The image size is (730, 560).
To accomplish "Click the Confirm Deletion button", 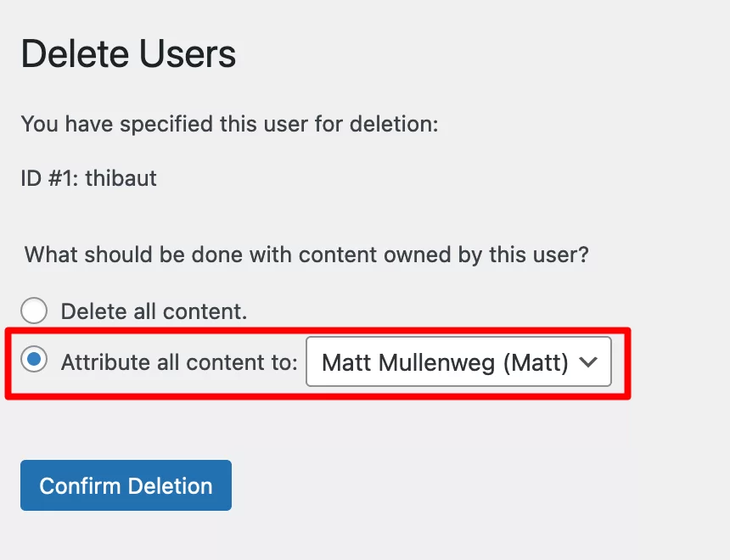I will 126,485.
